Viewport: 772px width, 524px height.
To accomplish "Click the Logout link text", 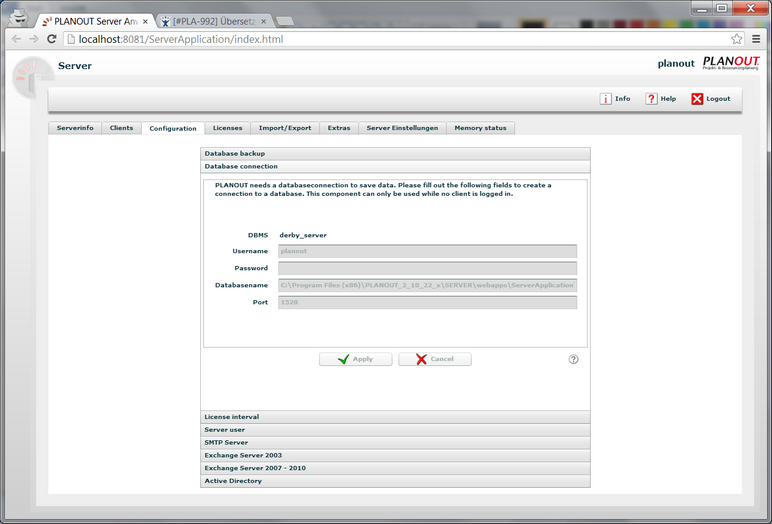I will point(718,99).
